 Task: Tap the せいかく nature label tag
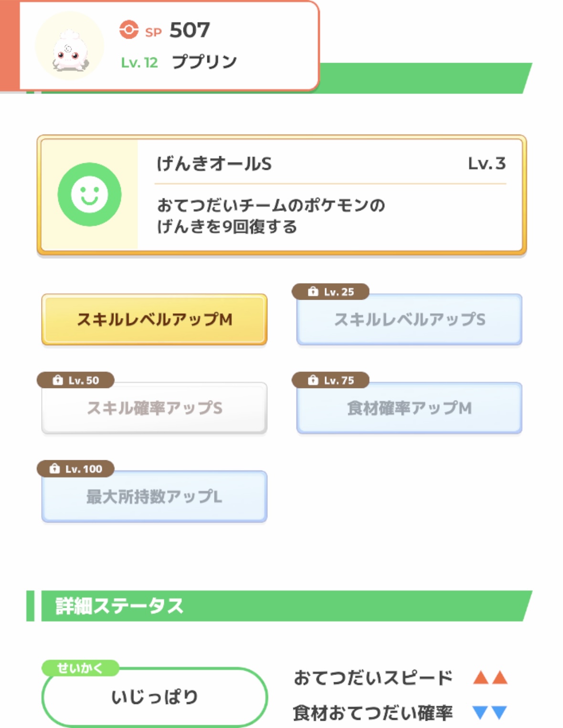click(80, 668)
